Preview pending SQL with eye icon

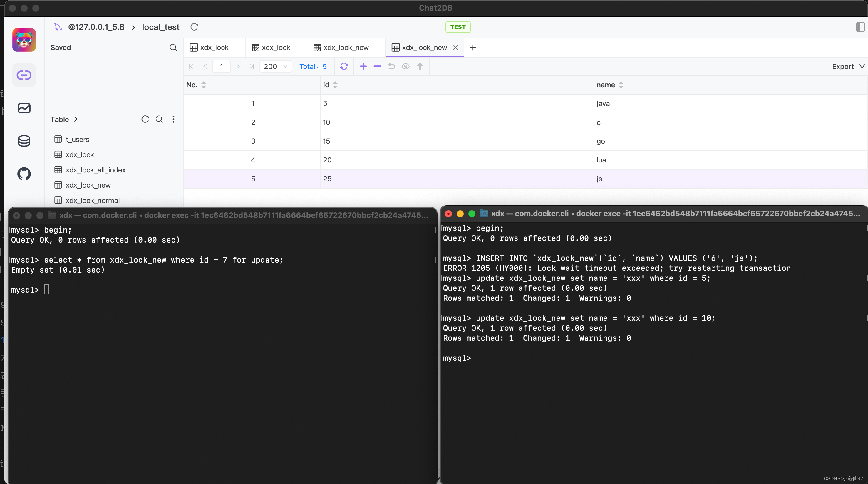pos(406,66)
